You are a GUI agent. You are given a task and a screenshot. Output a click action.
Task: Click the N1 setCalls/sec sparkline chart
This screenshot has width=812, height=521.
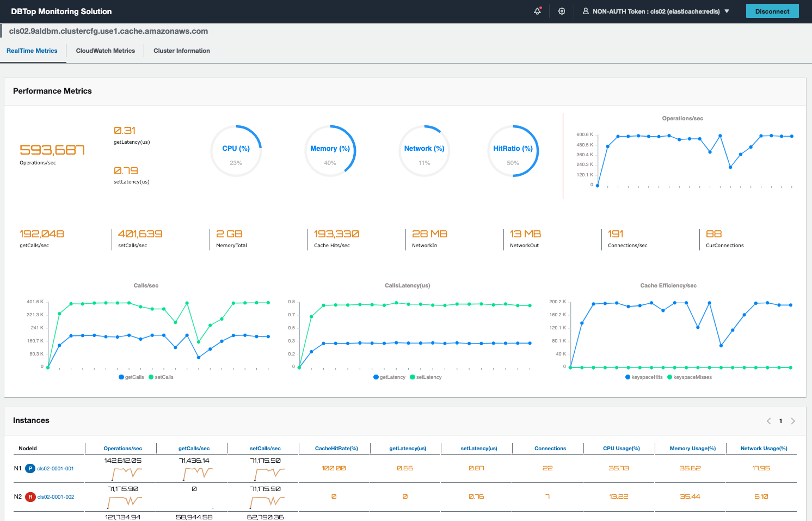(x=269, y=474)
